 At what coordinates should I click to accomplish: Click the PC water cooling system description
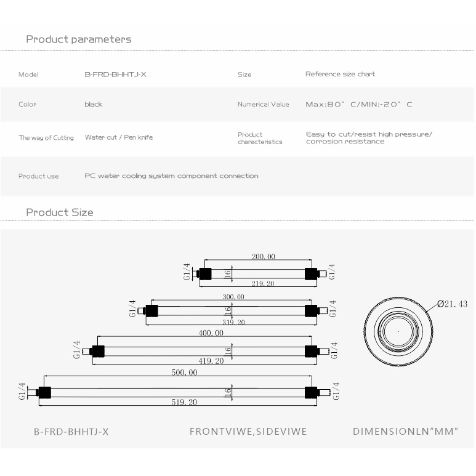point(171,176)
